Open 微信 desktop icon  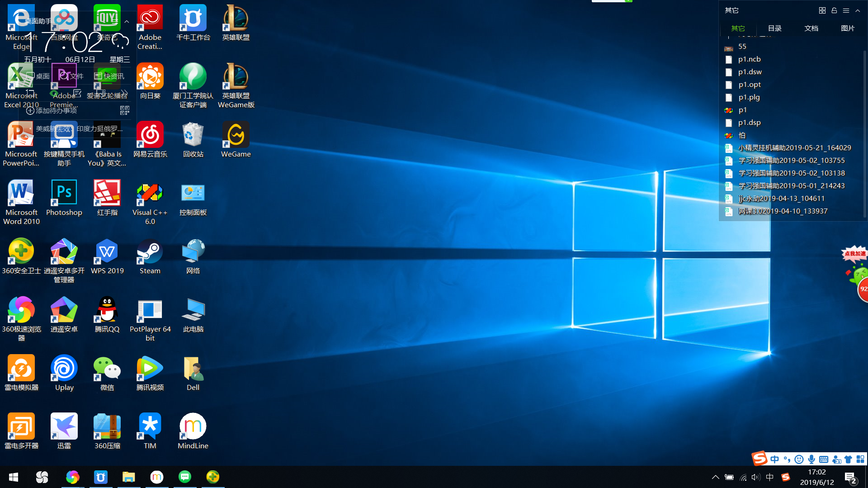click(x=107, y=373)
